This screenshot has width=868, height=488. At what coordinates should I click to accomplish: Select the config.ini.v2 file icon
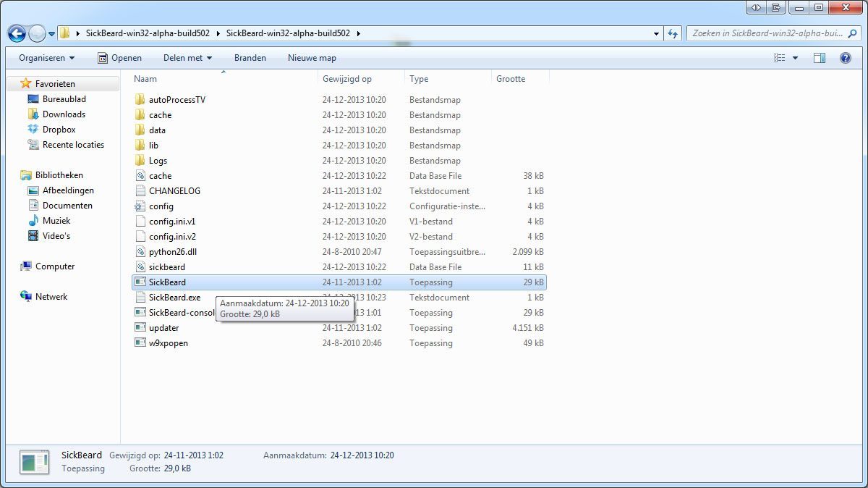tap(140, 237)
